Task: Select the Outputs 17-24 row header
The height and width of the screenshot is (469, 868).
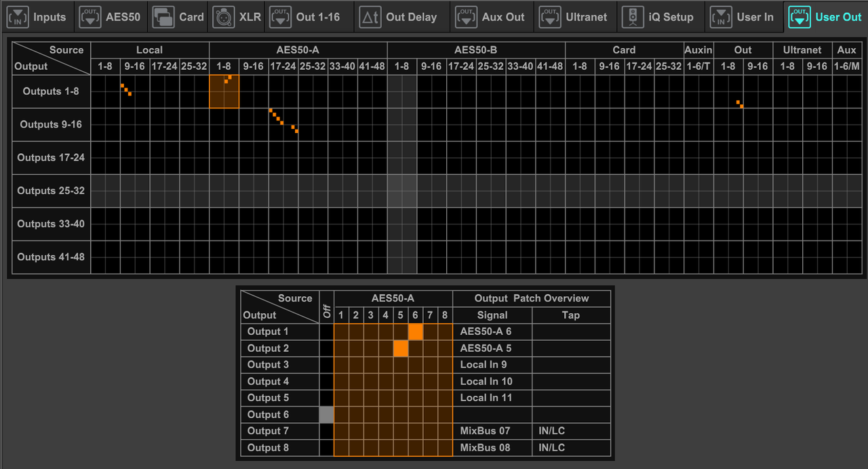Action: (52, 158)
